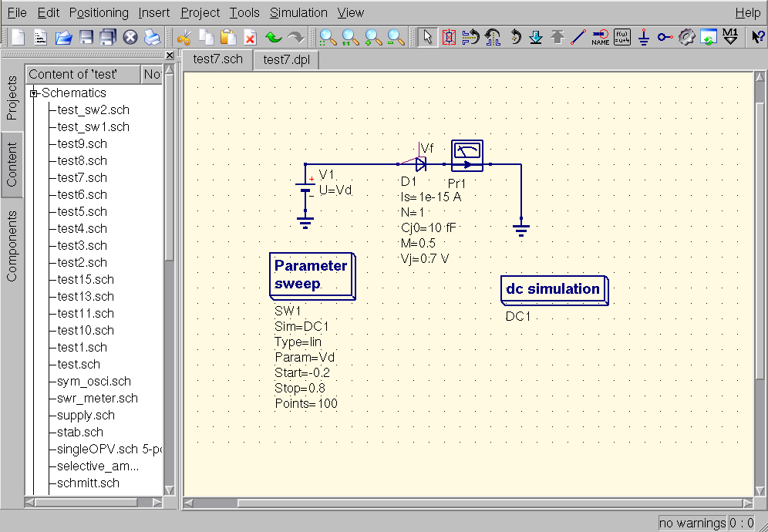
Task: Print the schematic with the printer icon
Action: click(x=153, y=37)
